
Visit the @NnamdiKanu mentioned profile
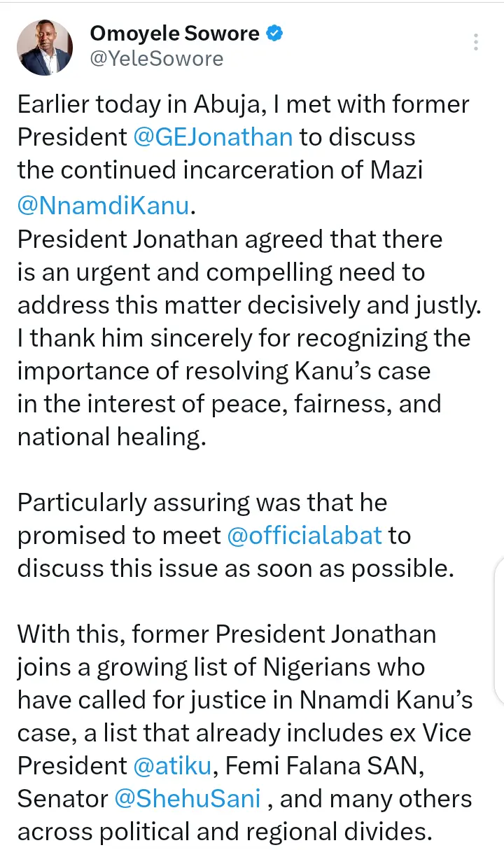[x=104, y=204]
